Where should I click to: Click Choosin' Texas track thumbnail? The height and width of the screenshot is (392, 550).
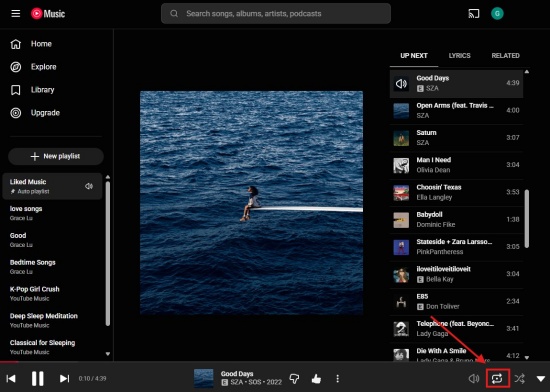tap(401, 192)
